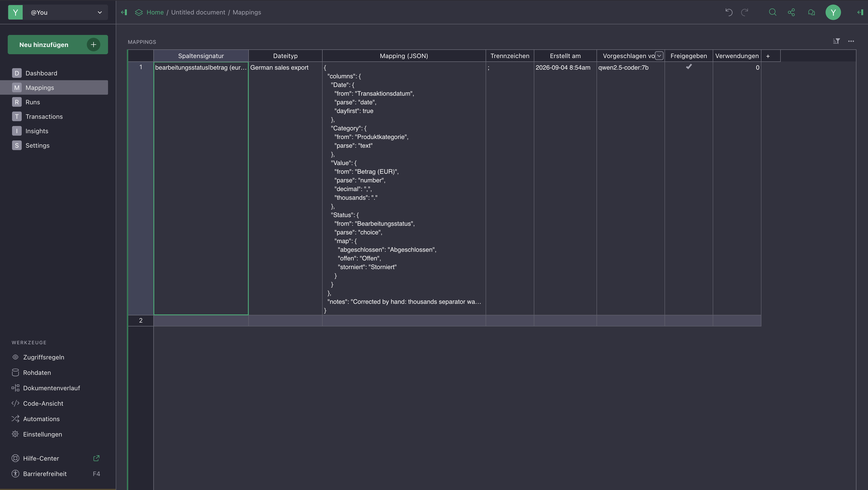Redo the last undone change
This screenshot has width=868, height=490.
(x=745, y=13)
